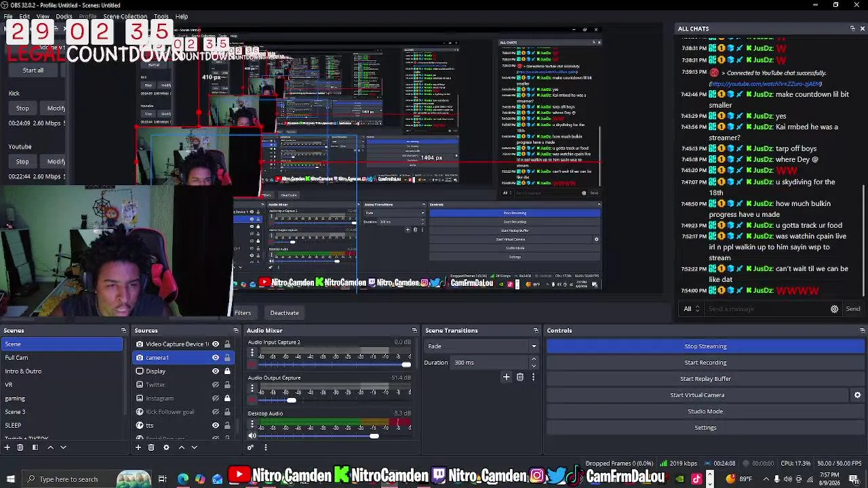Open the Windows Start menu
This screenshot has height=488, width=868.
(x=10, y=479)
